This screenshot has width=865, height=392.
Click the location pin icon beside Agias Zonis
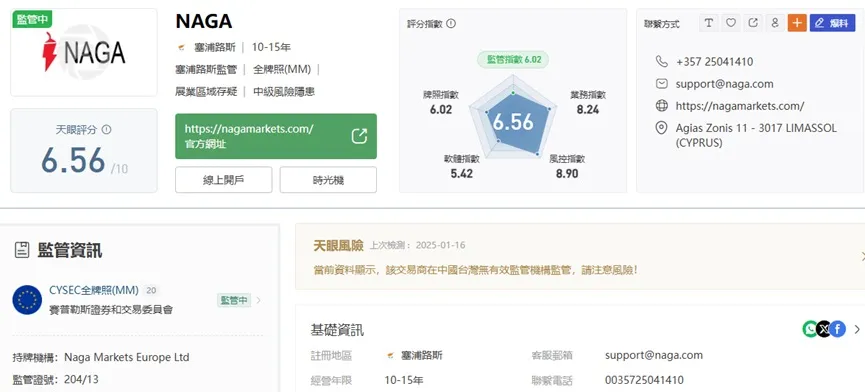[x=661, y=128]
